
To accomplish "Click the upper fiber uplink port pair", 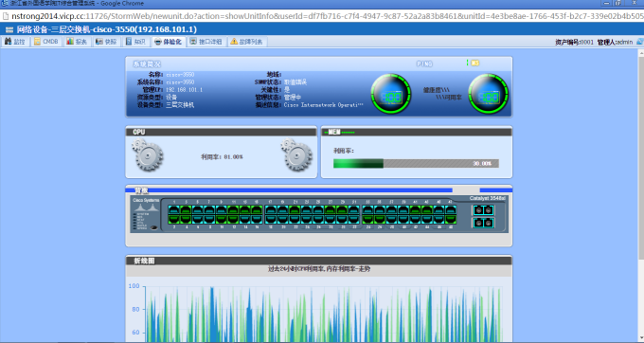I will click(x=483, y=210).
